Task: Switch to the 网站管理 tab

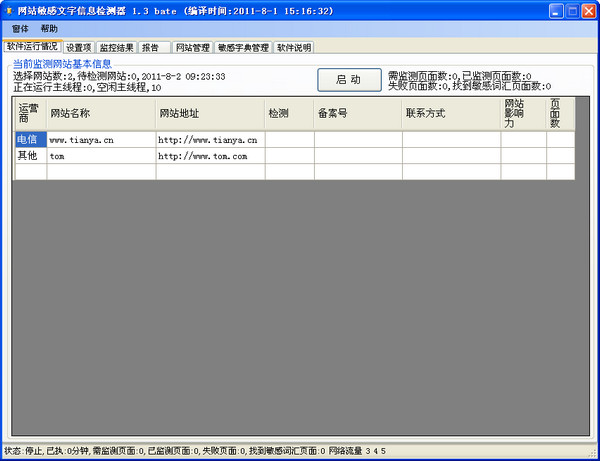Action: tap(192, 47)
